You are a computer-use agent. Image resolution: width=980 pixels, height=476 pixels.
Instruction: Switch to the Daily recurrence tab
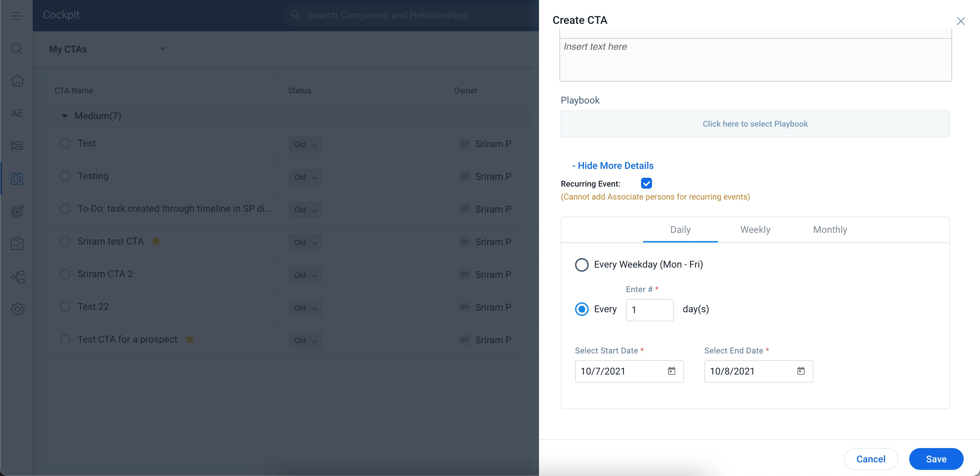pos(680,229)
